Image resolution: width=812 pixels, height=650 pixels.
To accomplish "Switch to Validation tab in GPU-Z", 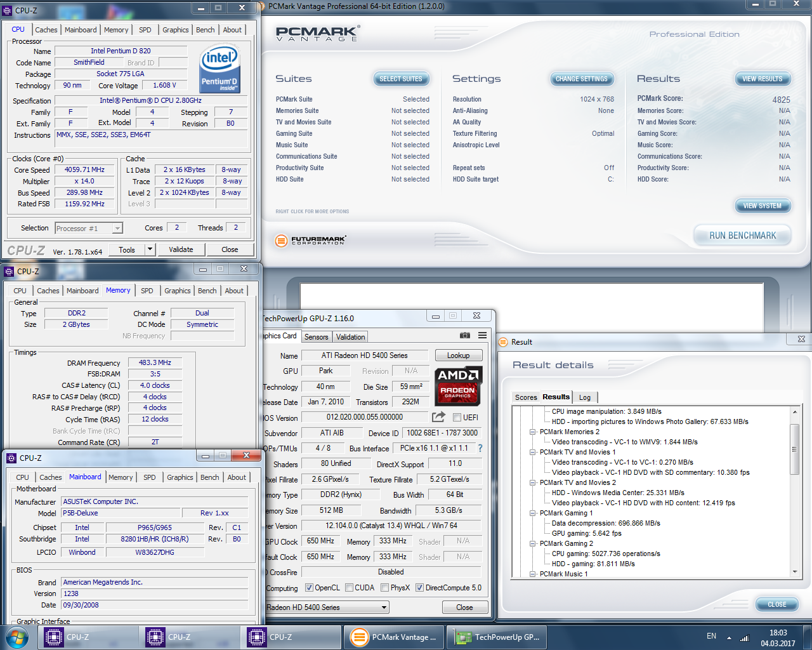I will coord(350,337).
